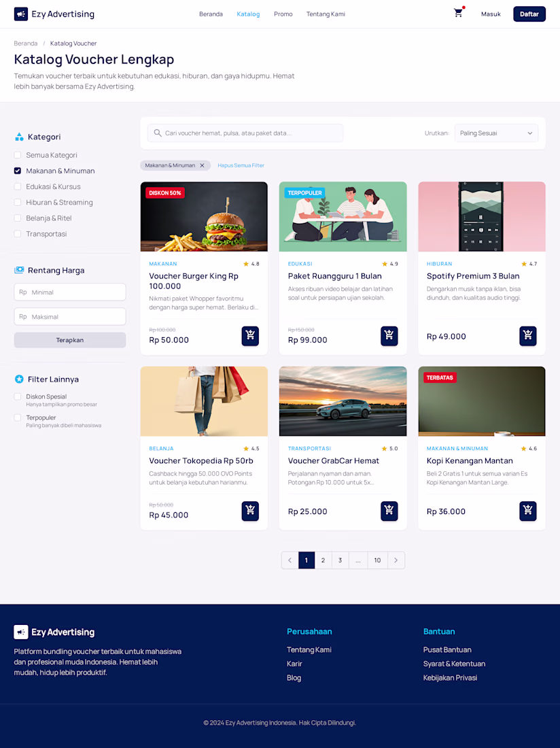This screenshot has width=560, height=748.
Task: Open the shopping cart icon in header
Action: (x=458, y=14)
